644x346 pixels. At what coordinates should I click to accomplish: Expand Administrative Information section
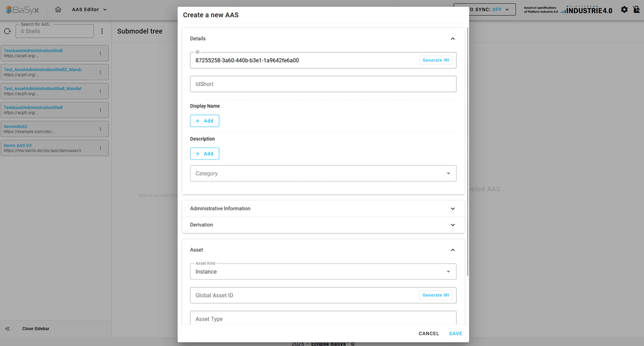[x=323, y=209]
